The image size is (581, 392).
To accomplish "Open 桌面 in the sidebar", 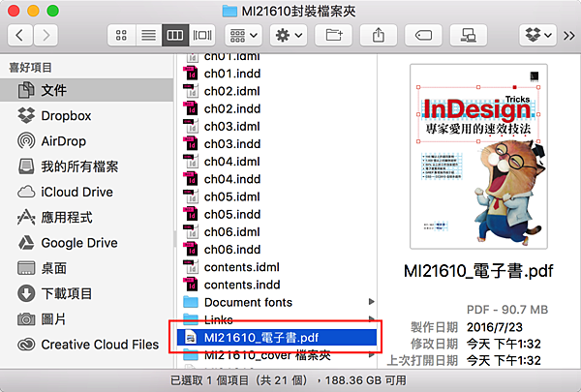I will click(87, 268).
